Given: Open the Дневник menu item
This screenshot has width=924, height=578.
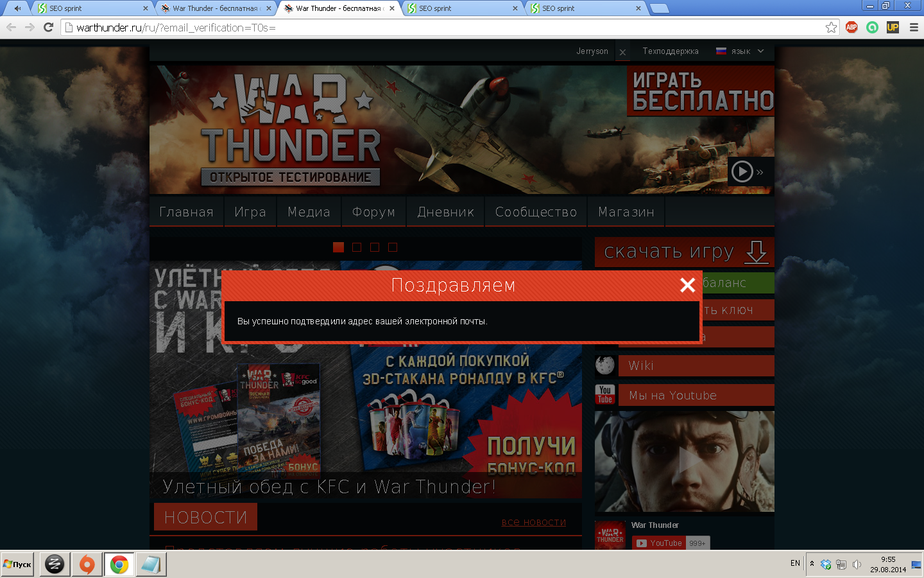Looking at the screenshot, I should (445, 212).
